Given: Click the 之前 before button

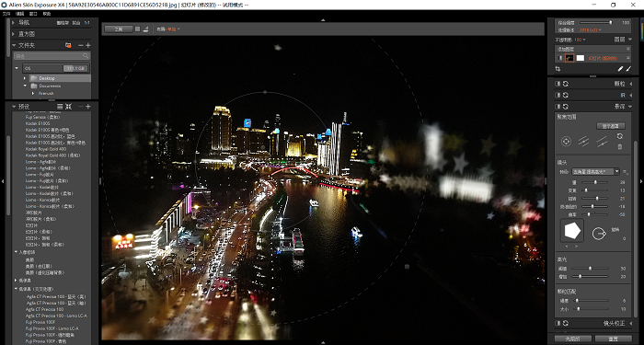Looking at the screenshot, I should [119, 29].
